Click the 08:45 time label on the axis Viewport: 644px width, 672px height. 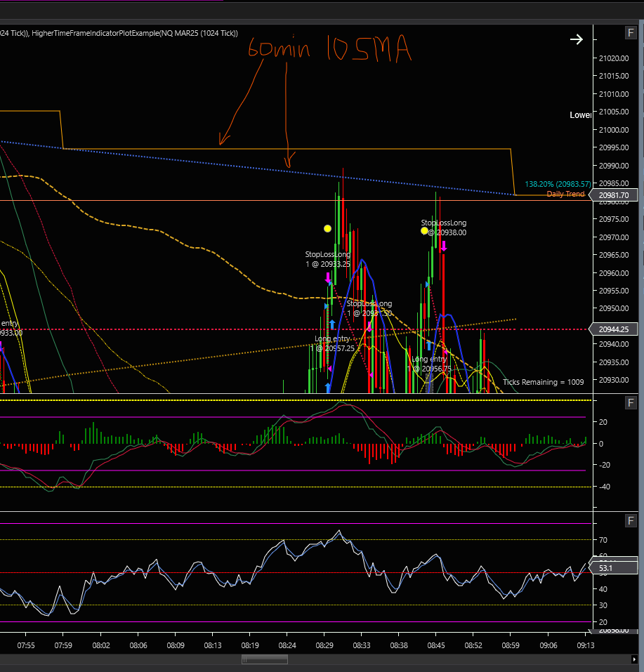click(x=435, y=645)
